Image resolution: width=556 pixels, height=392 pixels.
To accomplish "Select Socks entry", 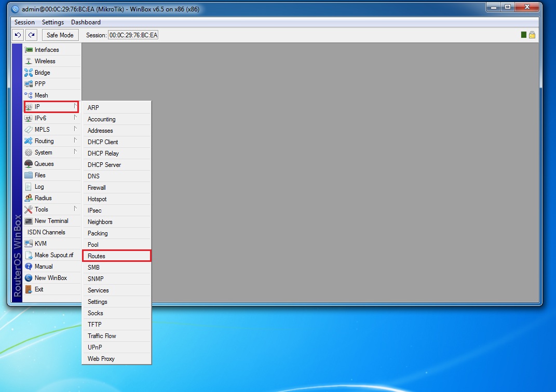I will coord(117,313).
